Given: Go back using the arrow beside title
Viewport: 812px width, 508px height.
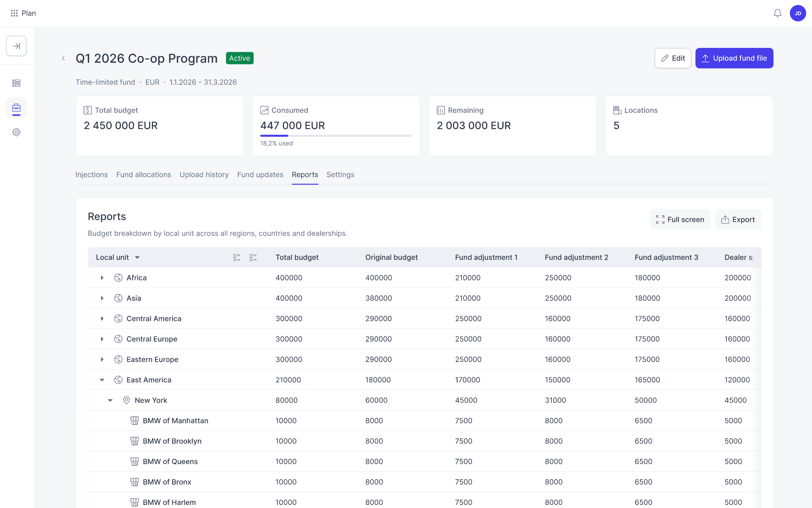Looking at the screenshot, I should click(63, 58).
